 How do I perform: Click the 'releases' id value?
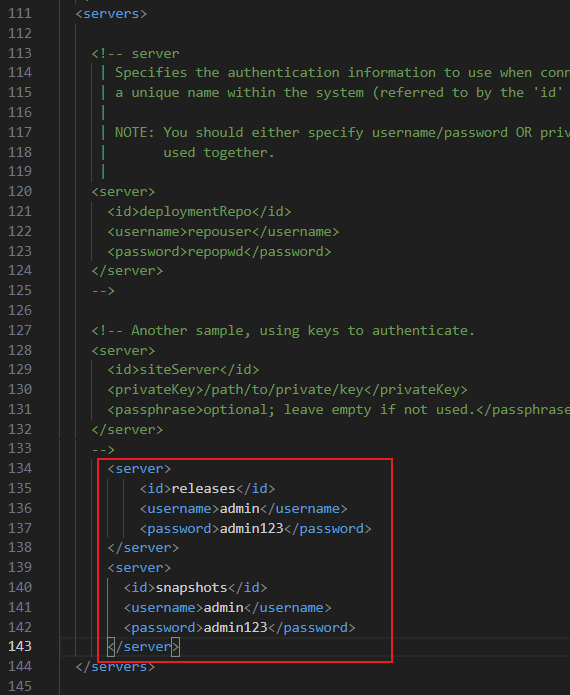(203, 489)
